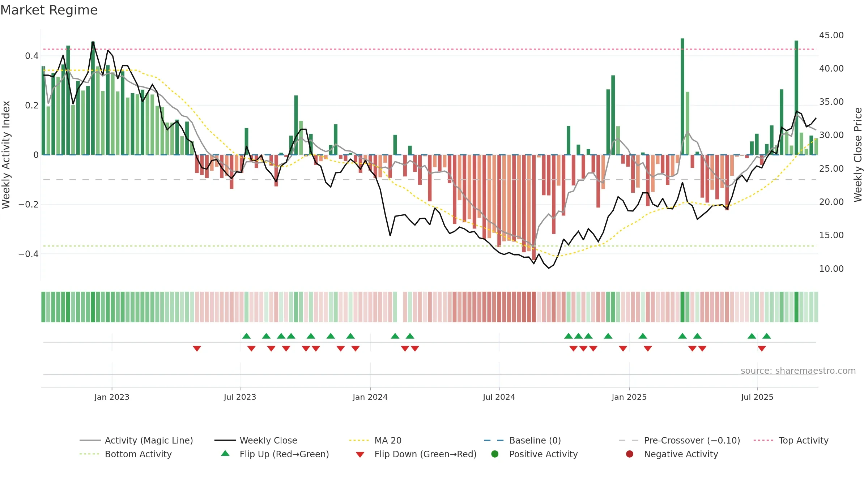Click the Jul 2025 x-axis label
Screen dimensions: 868x488
(x=757, y=397)
